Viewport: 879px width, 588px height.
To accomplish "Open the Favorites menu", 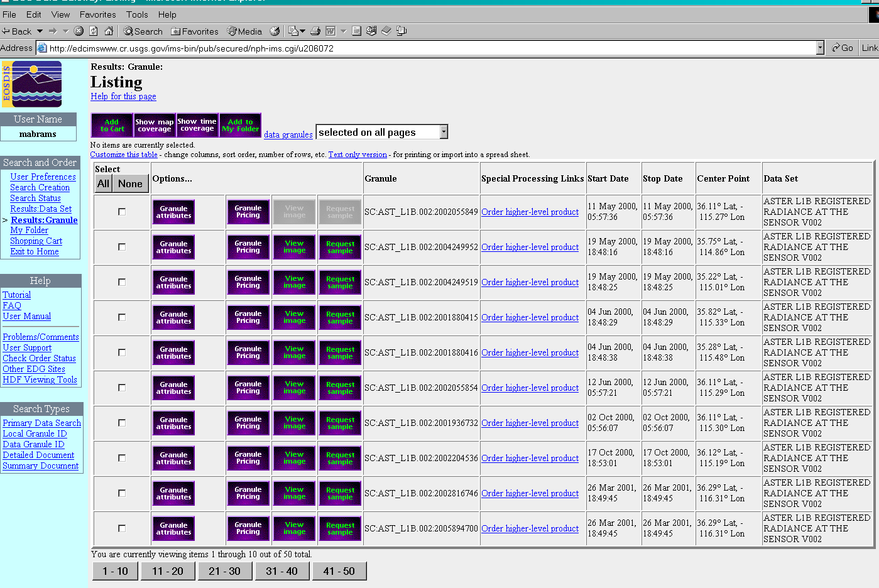I will point(98,14).
